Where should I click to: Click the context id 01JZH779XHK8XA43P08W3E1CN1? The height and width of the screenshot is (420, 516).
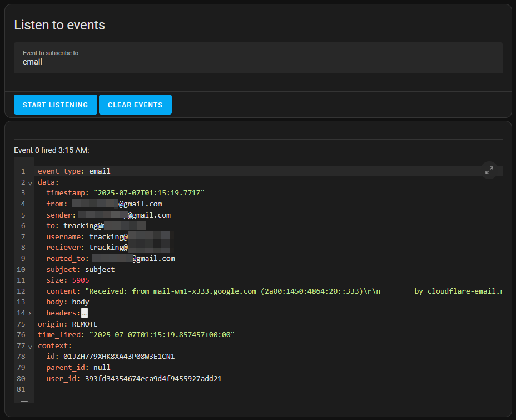tap(119, 357)
